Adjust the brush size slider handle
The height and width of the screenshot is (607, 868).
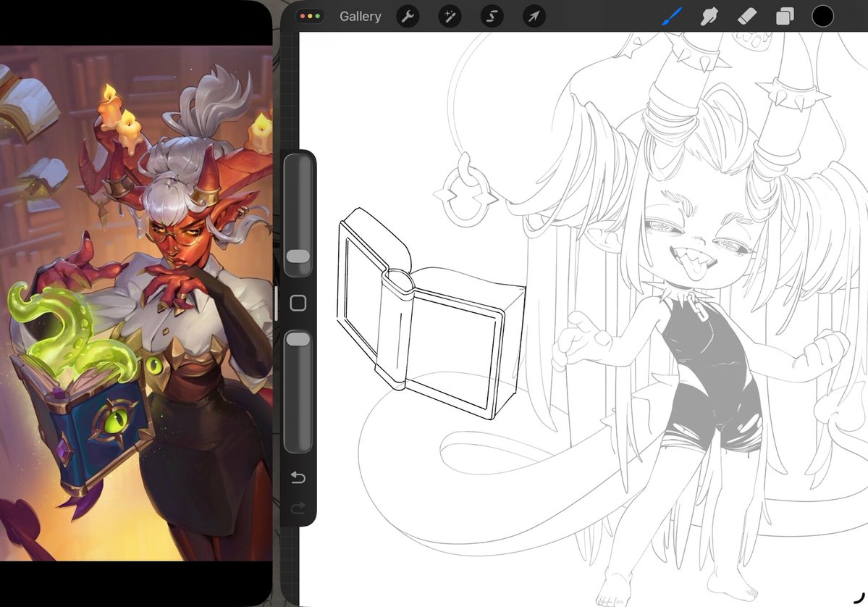pyautogui.click(x=298, y=256)
